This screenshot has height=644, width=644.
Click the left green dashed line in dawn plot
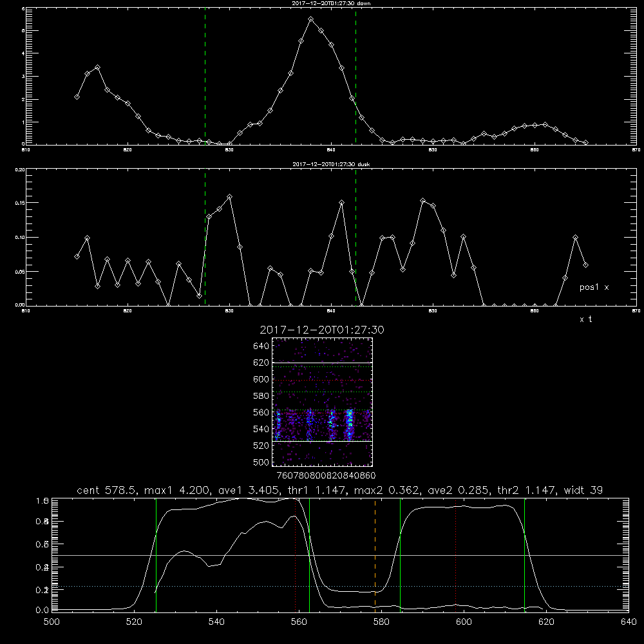(205, 76)
